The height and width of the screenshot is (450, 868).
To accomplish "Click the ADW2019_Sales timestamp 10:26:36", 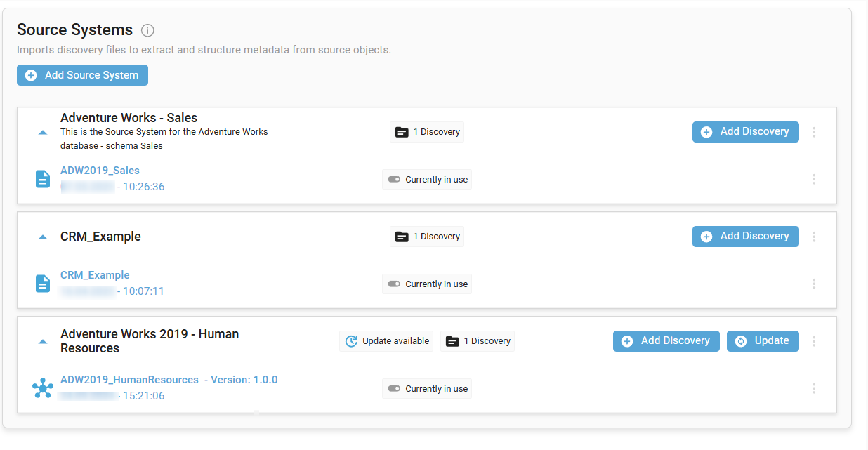I will pos(144,187).
